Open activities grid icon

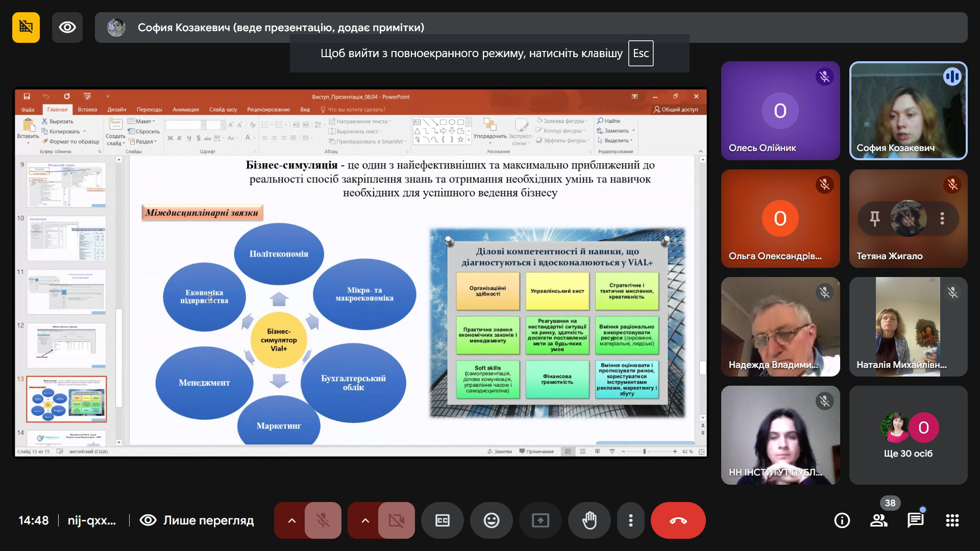952,520
